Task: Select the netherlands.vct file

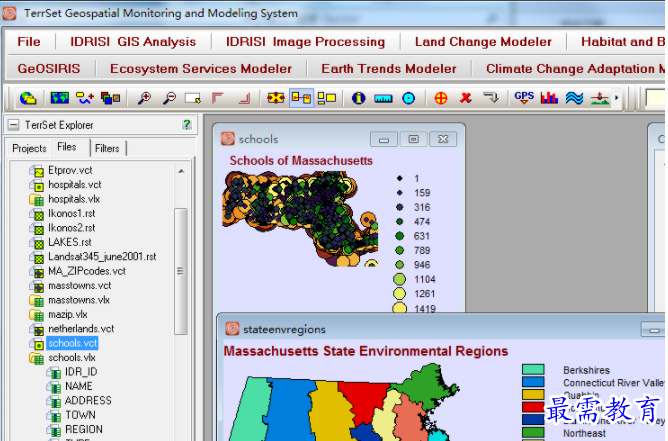Action: point(80,328)
